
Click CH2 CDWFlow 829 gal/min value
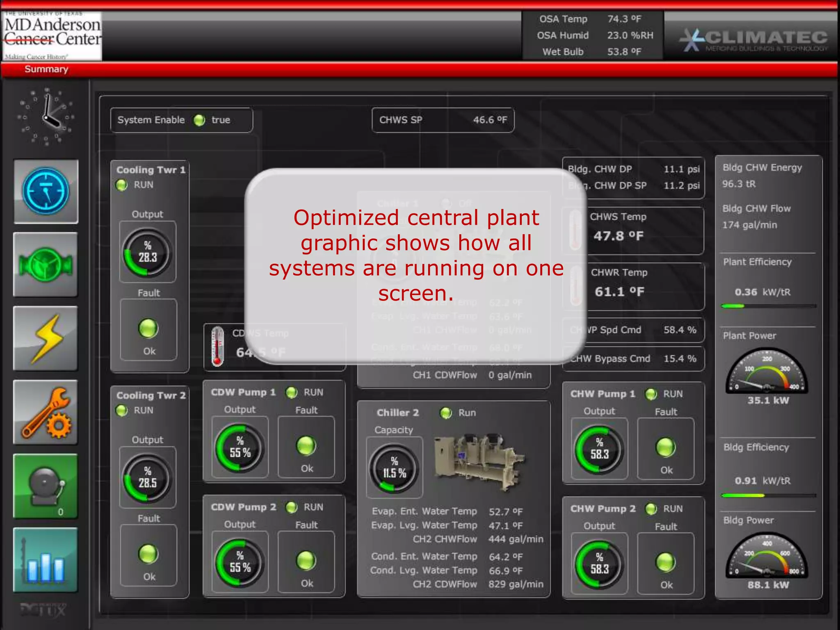click(516, 584)
